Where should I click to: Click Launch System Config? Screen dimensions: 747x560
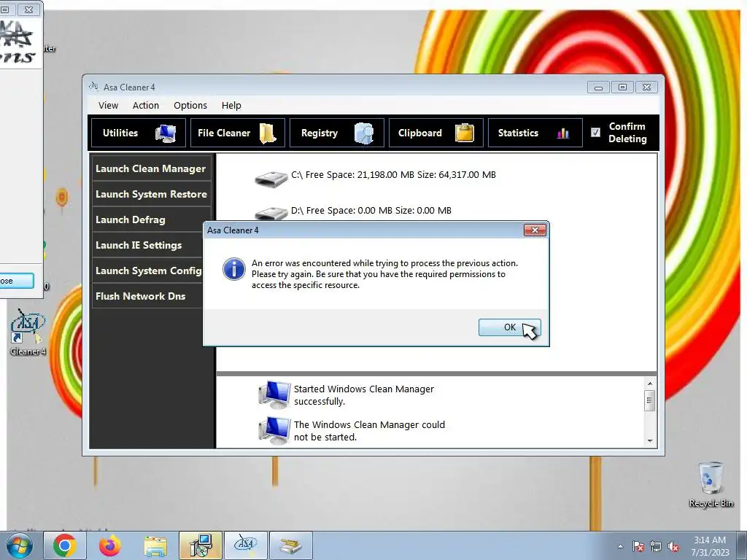click(147, 271)
